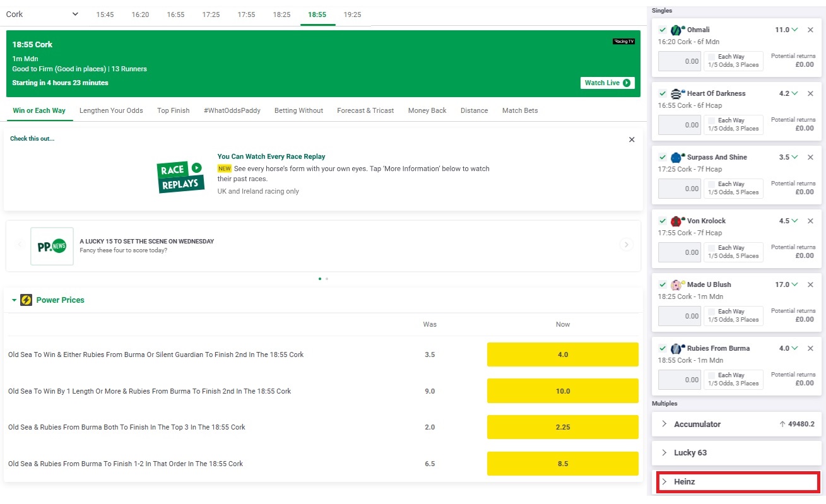This screenshot has width=826, height=504.
Task: Open the Lengthen Your Odds tab
Action: click(x=111, y=110)
